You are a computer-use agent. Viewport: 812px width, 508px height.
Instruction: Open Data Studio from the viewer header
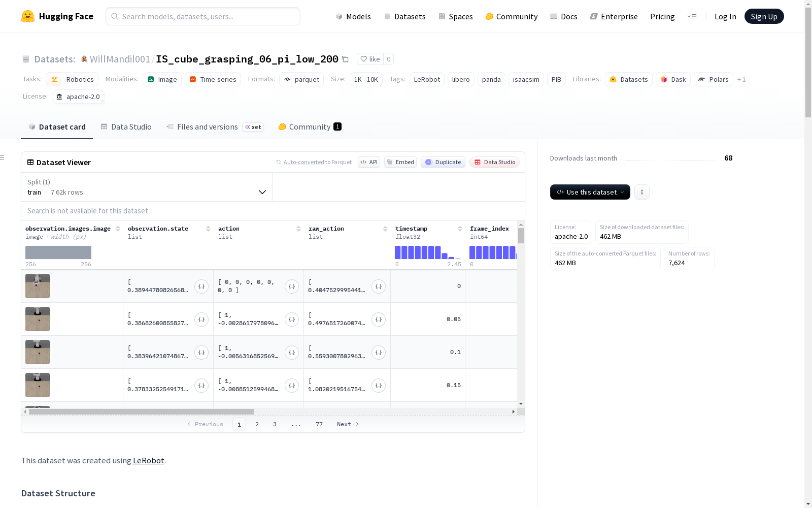pos(495,162)
